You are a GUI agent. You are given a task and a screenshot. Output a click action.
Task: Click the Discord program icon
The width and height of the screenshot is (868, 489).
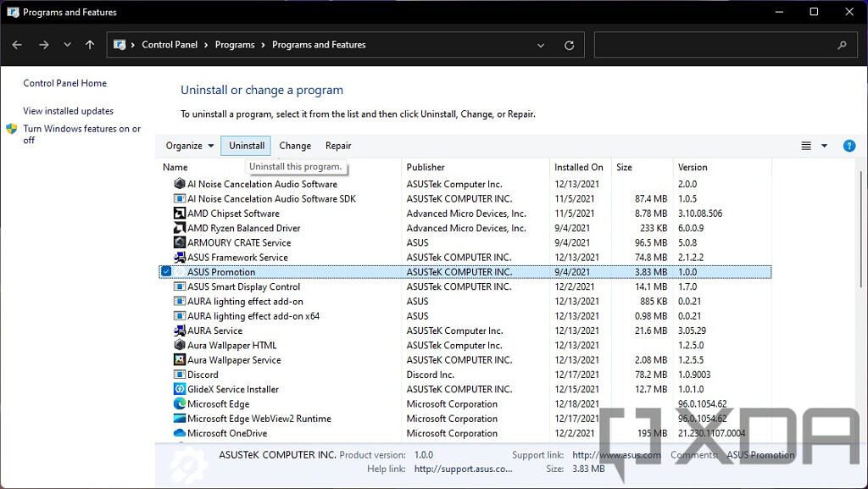[179, 375]
